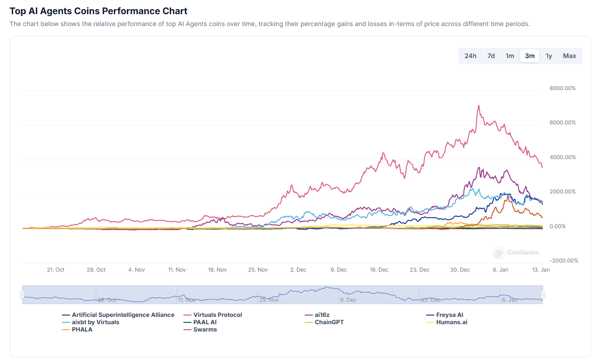Image resolution: width=598 pixels, height=364 pixels.
Task: Select the 1m time range
Action: [510, 55]
